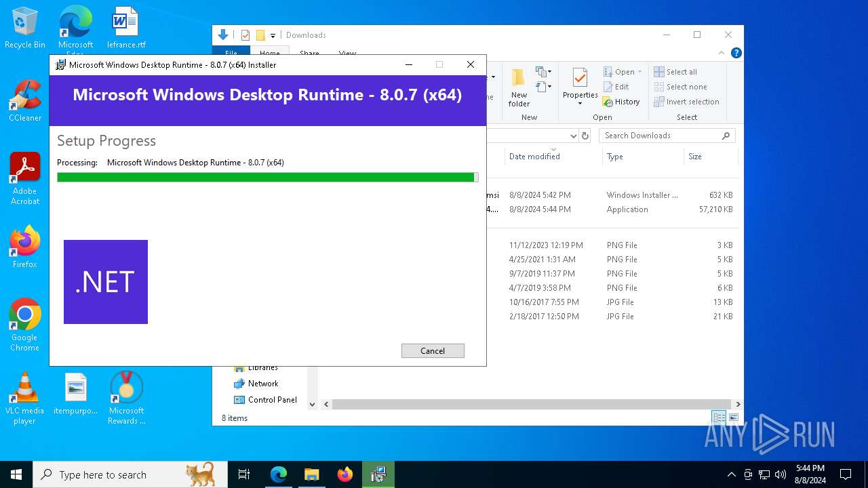Switch to details view layout icon

click(718, 418)
